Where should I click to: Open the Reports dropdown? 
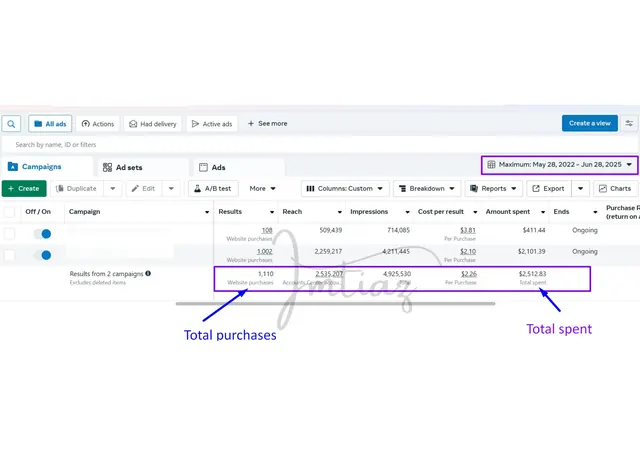coord(493,189)
